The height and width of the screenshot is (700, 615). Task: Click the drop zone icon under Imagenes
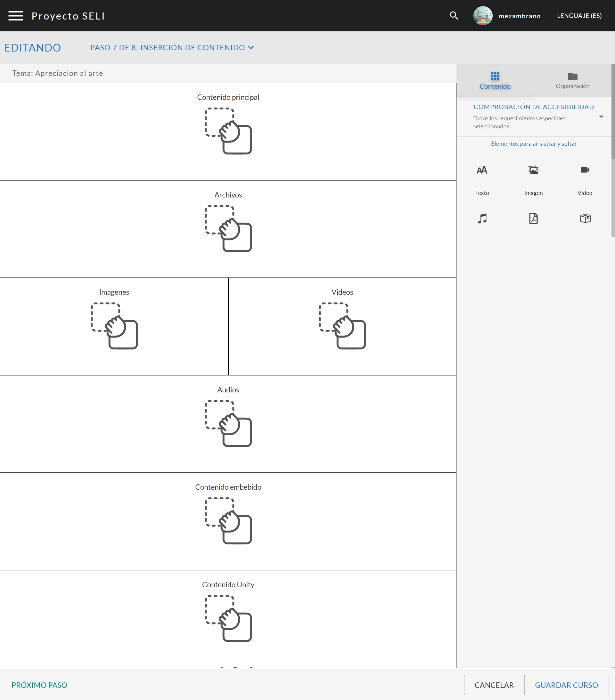point(114,326)
